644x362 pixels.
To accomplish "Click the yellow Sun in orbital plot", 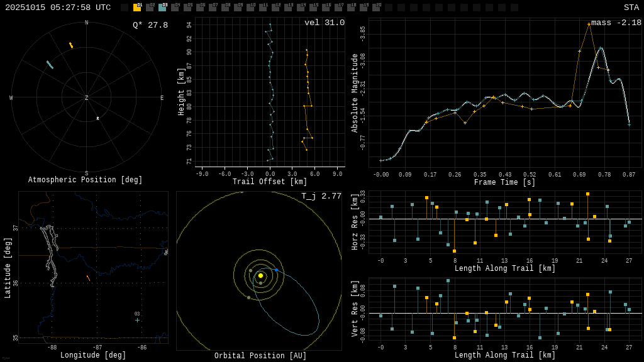I will click(260, 275).
